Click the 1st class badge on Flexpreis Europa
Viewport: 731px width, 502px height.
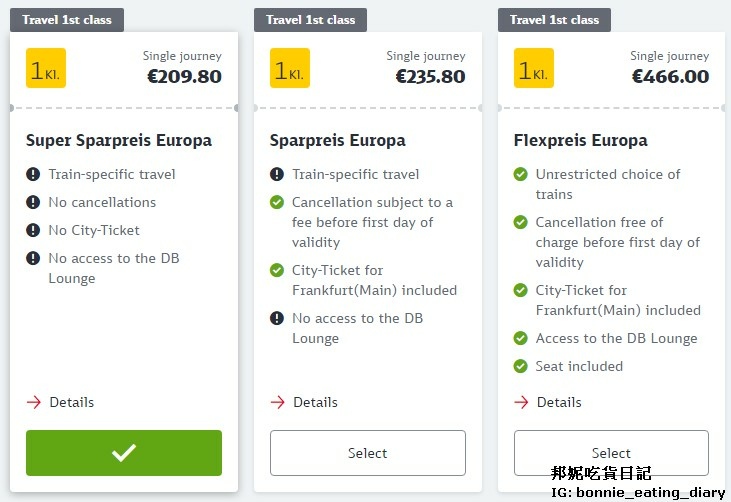[534, 68]
